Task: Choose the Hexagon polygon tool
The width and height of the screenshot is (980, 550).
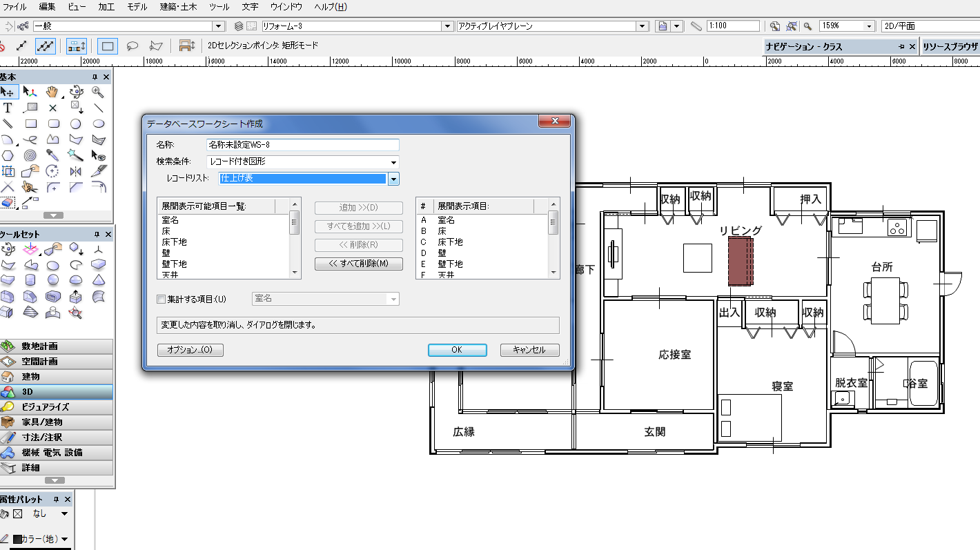Action: (8, 154)
